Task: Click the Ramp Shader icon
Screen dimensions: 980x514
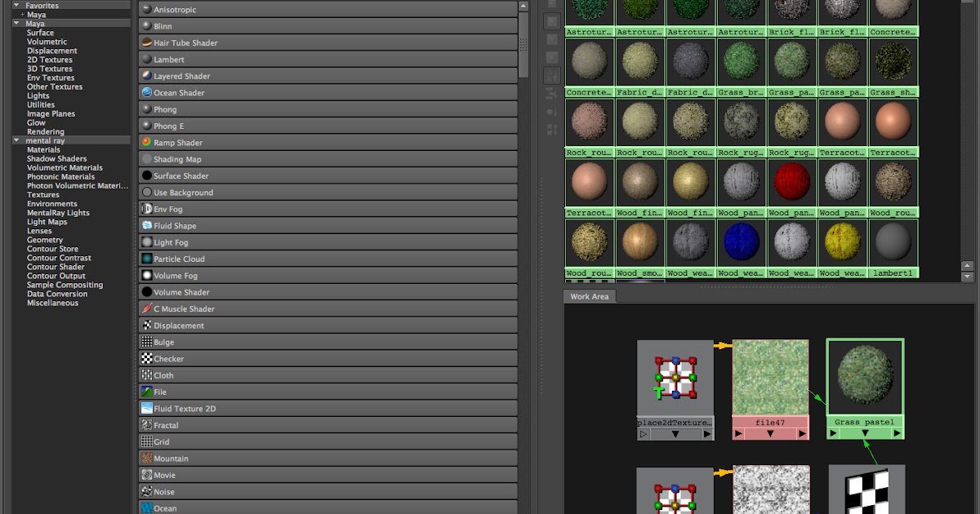Action: [x=146, y=143]
